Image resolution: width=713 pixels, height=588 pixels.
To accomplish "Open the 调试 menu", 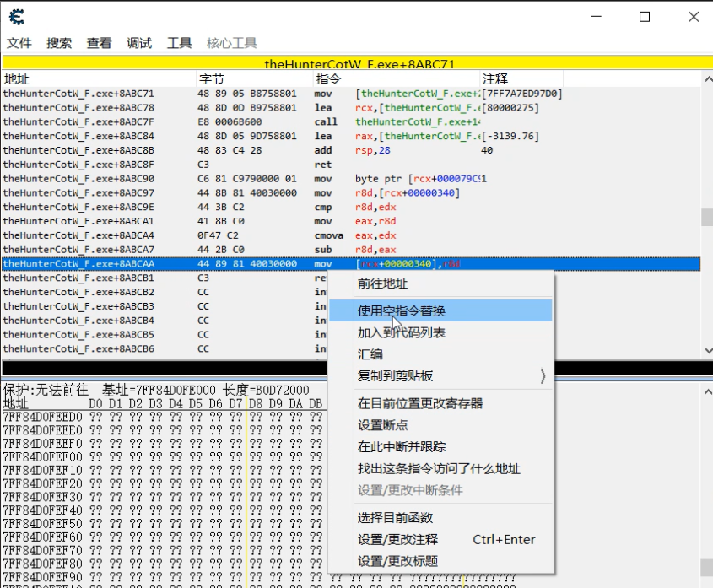I will click(x=139, y=43).
